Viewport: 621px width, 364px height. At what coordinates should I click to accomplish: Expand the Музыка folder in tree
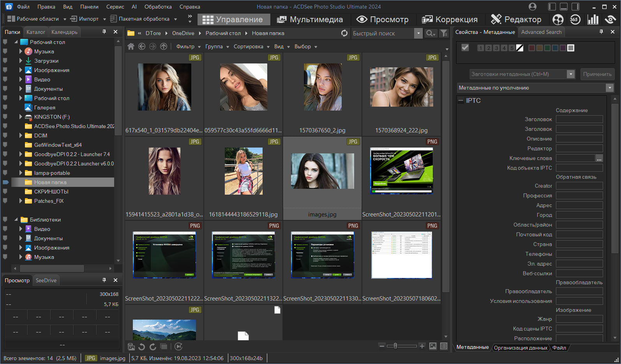pyautogui.click(x=21, y=51)
